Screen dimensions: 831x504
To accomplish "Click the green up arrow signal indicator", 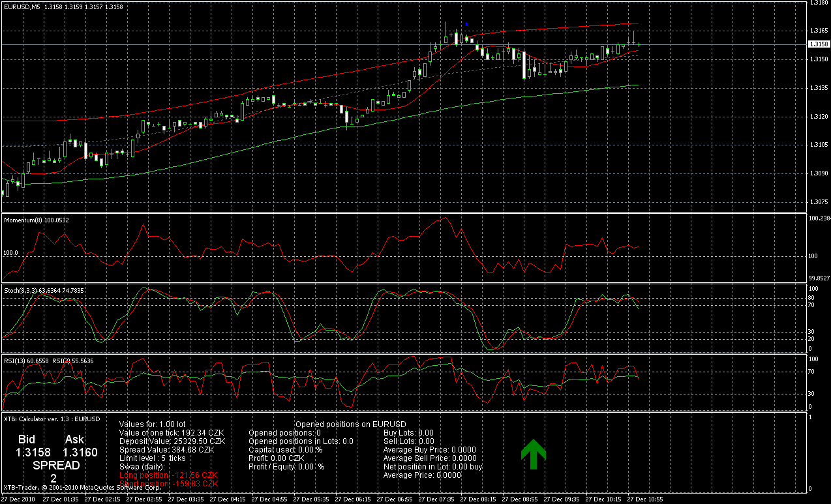I will pyautogui.click(x=533, y=454).
